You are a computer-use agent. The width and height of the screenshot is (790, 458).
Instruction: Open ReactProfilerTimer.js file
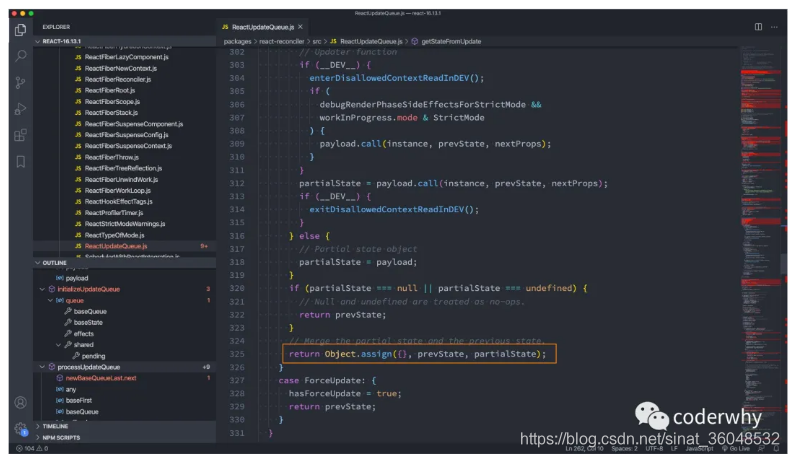click(x=114, y=213)
